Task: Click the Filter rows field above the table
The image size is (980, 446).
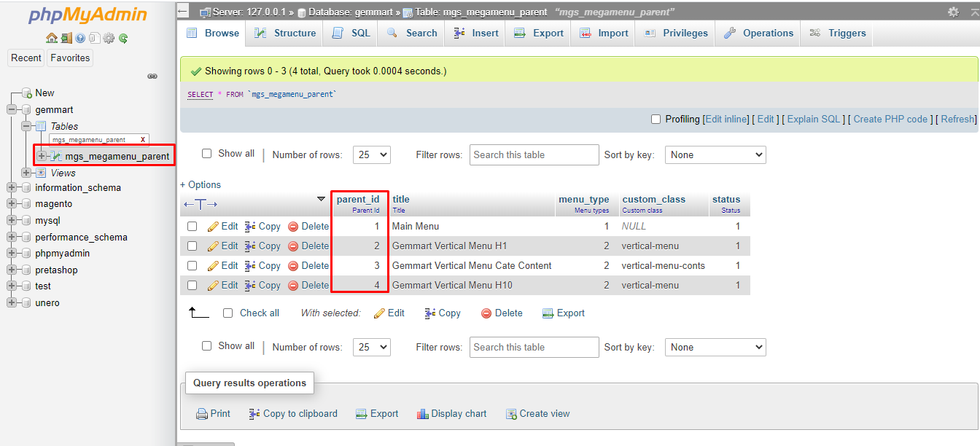Action: coord(534,154)
